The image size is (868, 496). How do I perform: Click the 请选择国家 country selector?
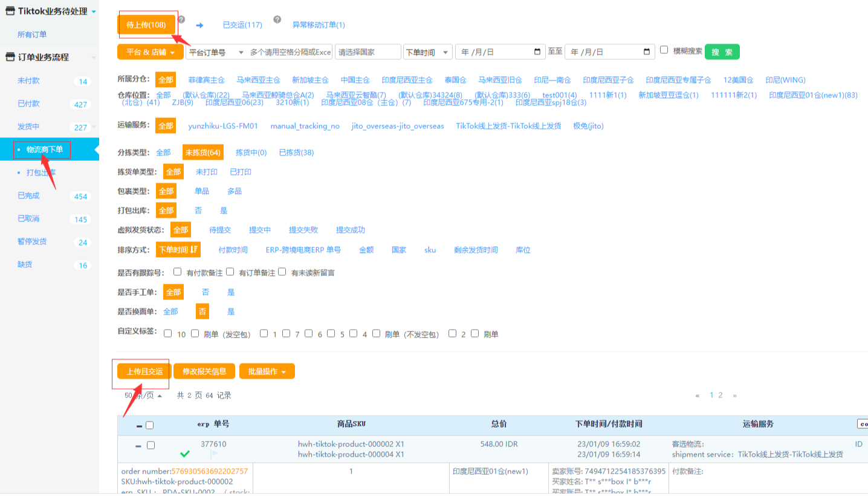pyautogui.click(x=368, y=53)
